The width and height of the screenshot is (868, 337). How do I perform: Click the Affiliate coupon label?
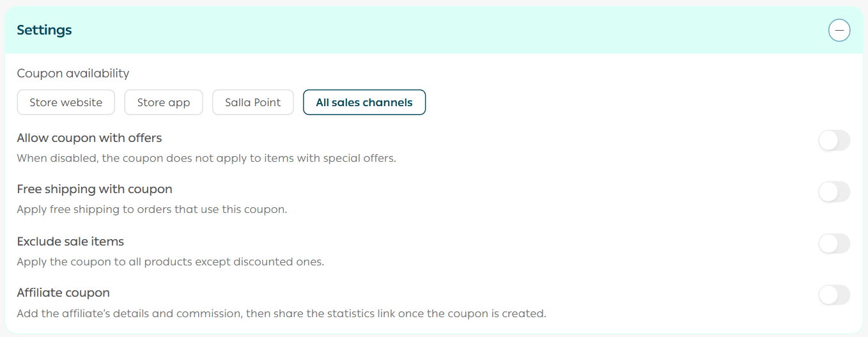(x=63, y=293)
